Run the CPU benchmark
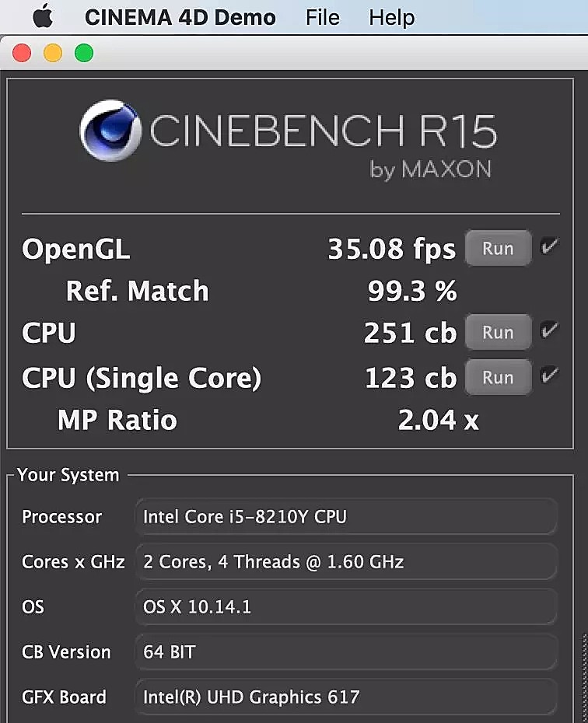The image size is (588, 723). coord(498,333)
